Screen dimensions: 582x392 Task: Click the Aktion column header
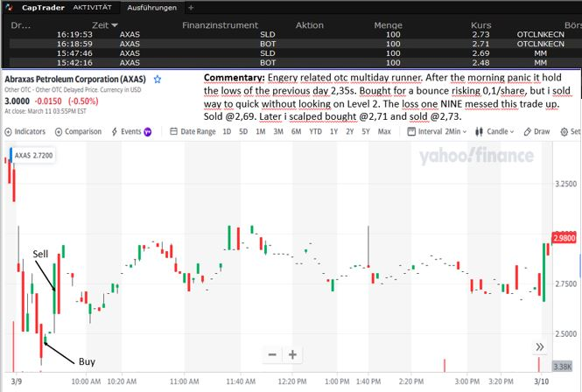click(x=310, y=25)
